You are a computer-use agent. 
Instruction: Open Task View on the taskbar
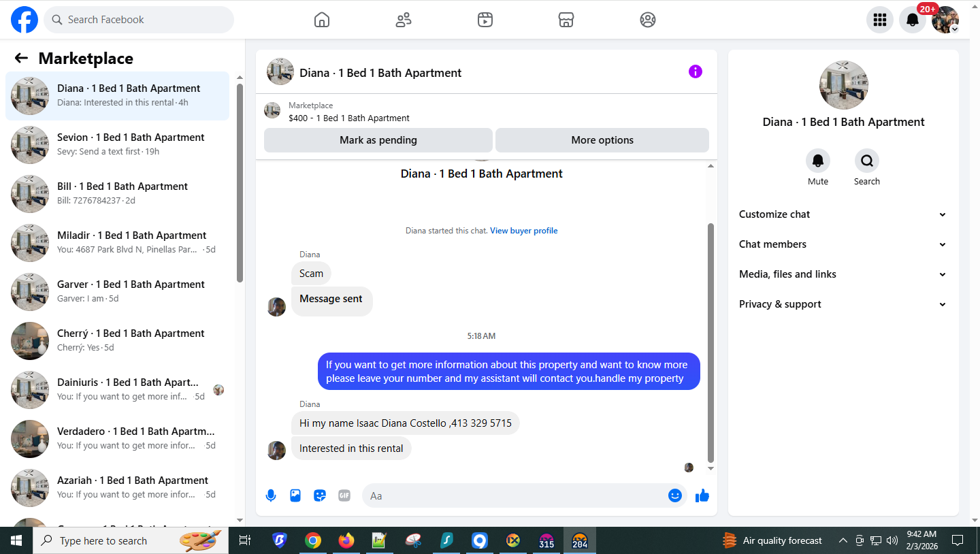(x=245, y=540)
